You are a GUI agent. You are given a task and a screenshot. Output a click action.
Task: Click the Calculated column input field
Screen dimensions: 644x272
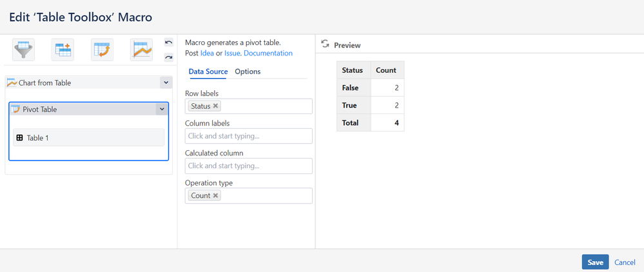point(248,166)
